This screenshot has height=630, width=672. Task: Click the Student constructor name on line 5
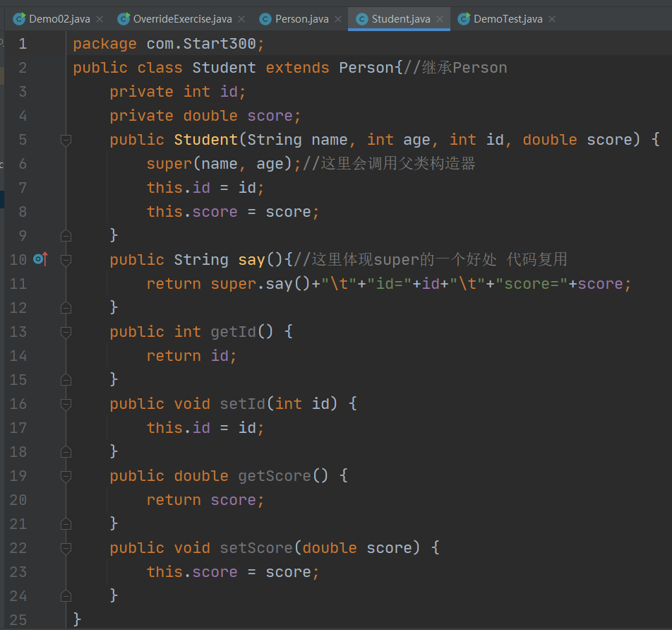pos(205,140)
